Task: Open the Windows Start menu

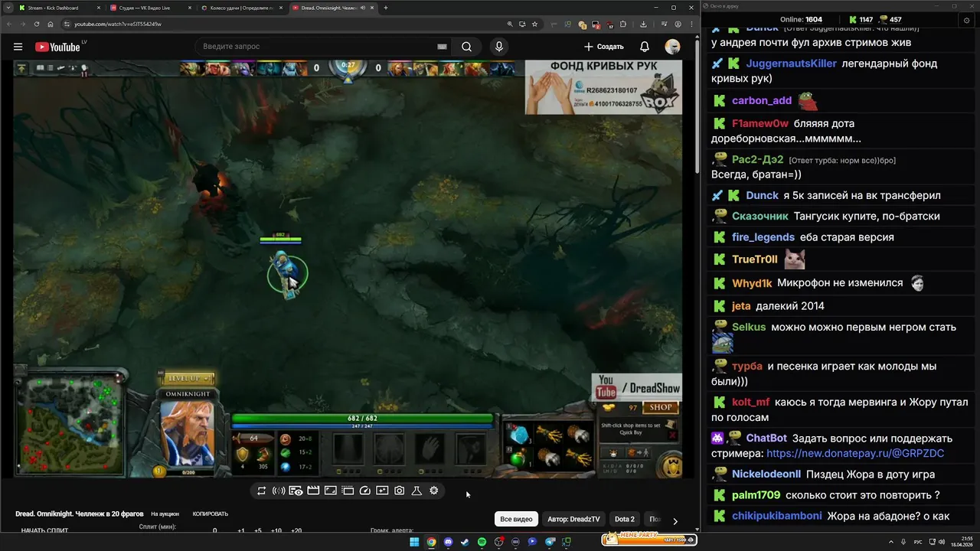Action: click(x=414, y=542)
